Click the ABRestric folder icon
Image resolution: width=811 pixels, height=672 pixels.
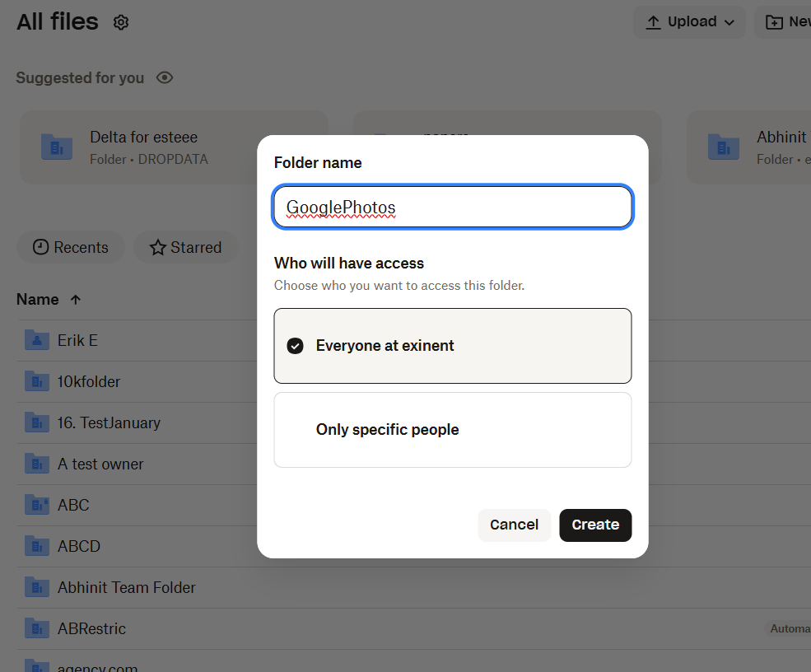[37, 628]
